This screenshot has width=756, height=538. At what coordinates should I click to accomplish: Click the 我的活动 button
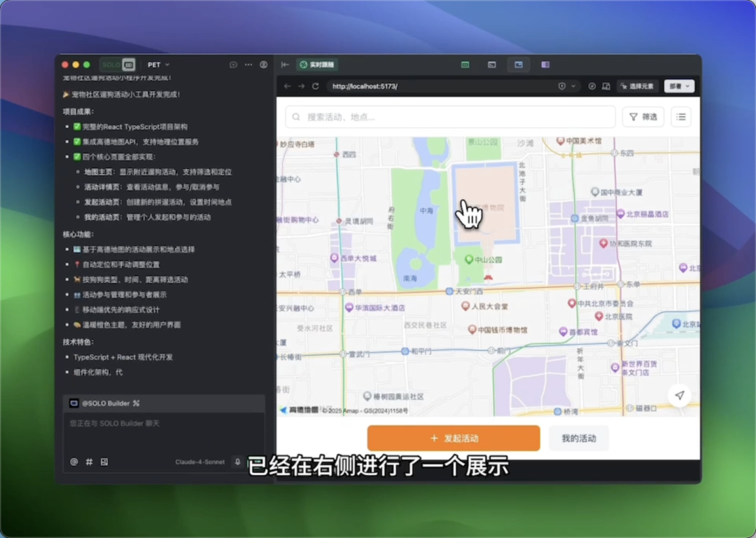coord(579,438)
